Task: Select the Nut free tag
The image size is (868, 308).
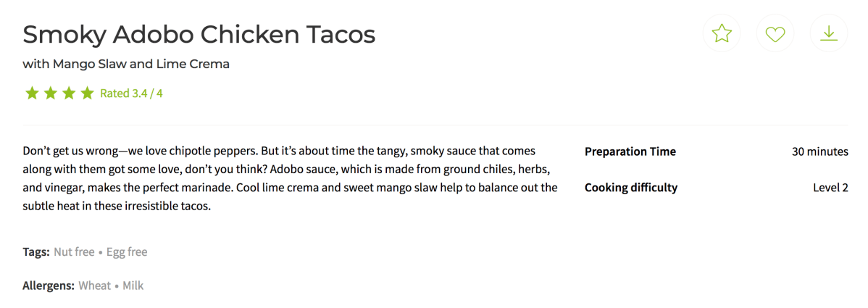Action: click(x=74, y=252)
